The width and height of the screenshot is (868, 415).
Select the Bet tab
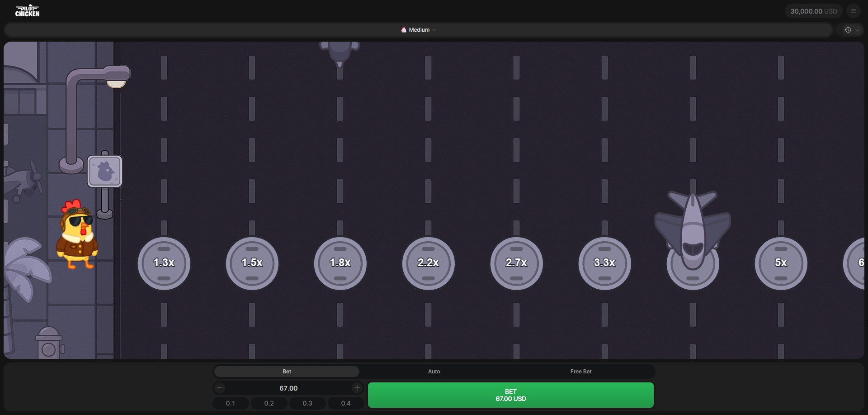[x=287, y=372]
